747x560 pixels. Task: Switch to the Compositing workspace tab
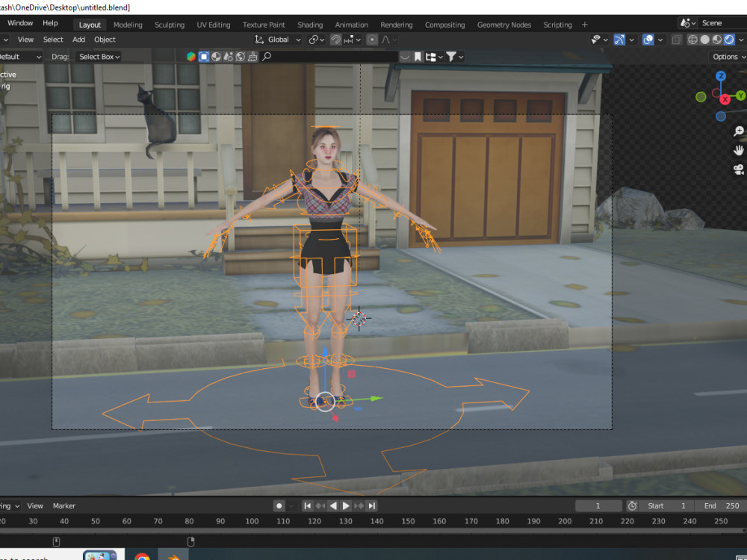pyautogui.click(x=444, y=25)
